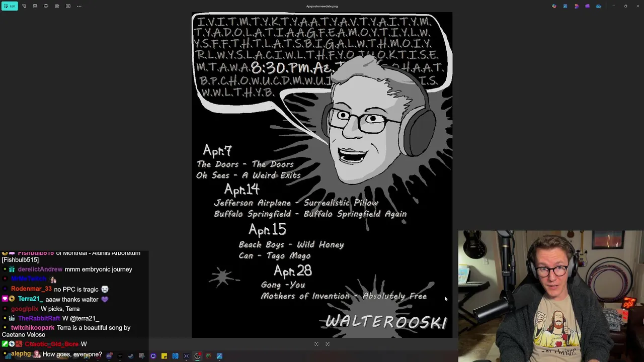This screenshot has width=644, height=362.
Task: Click 'Jefferson Airplane - Surrealistic Pillow' line
Action: [x=296, y=203]
